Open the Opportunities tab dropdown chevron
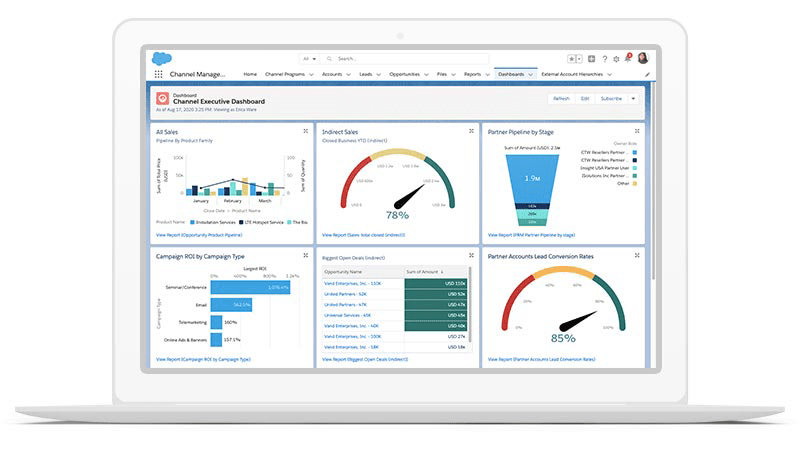This screenshot has height=450, width=800. click(x=426, y=74)
